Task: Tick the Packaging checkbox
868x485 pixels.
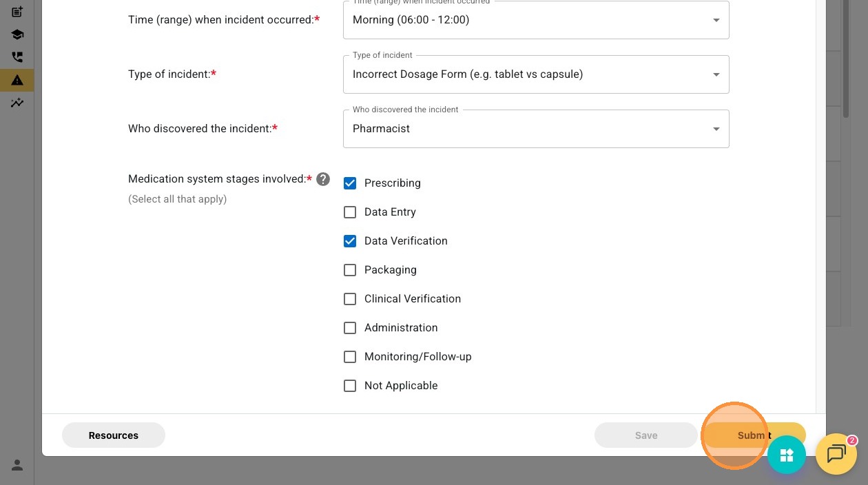Action: (x=350, y=270)
